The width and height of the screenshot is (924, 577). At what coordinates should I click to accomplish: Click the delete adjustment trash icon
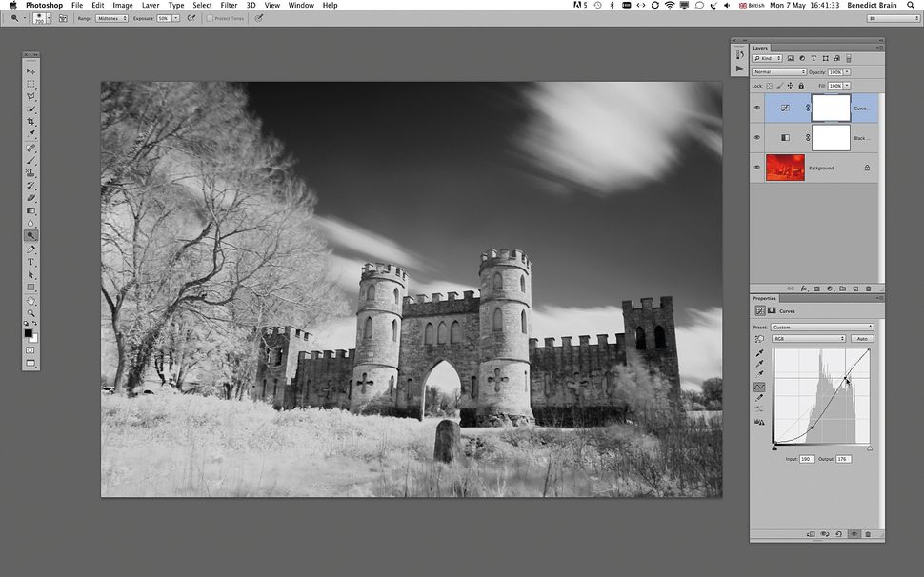[868, 534]
